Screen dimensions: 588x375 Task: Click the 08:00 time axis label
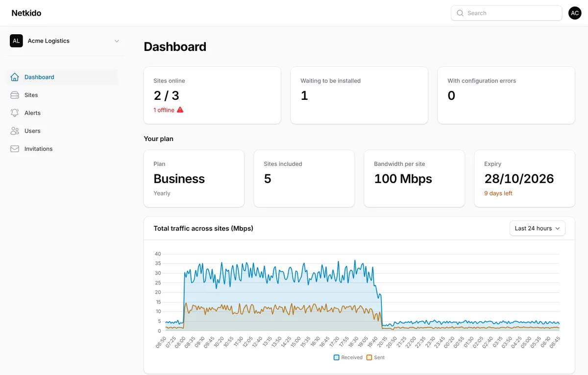[180, 341]
